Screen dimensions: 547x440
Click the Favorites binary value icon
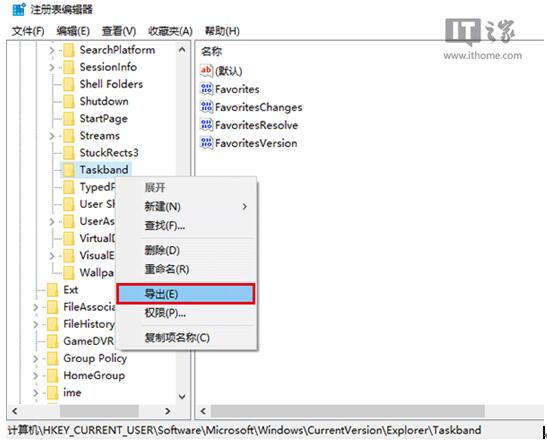206,89
